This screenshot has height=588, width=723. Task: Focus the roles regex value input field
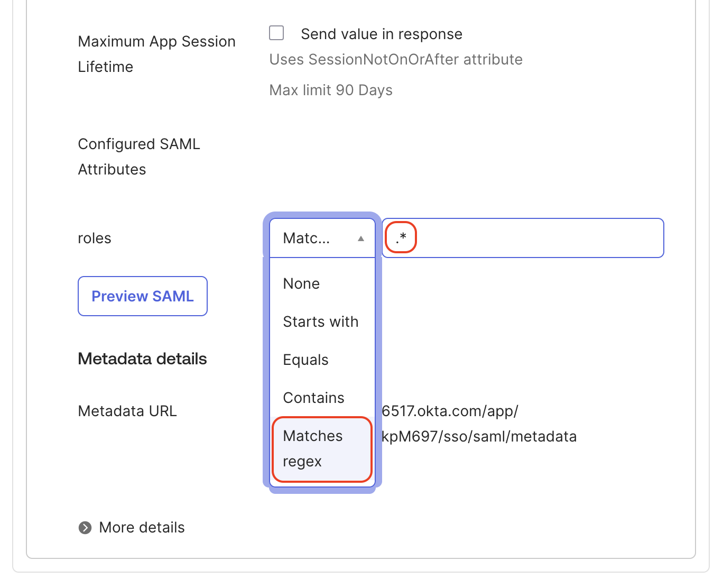523,238
